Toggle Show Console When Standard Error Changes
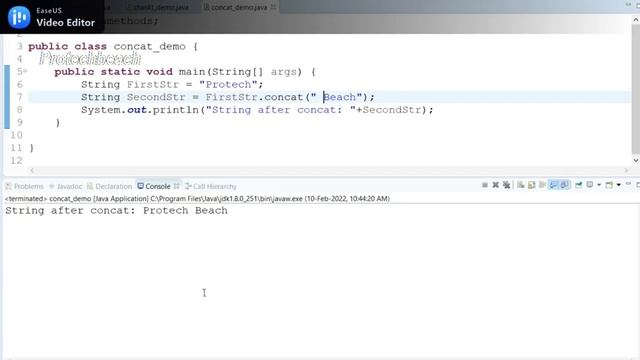This screenshot has height=360, width=640. coord(564,185)
